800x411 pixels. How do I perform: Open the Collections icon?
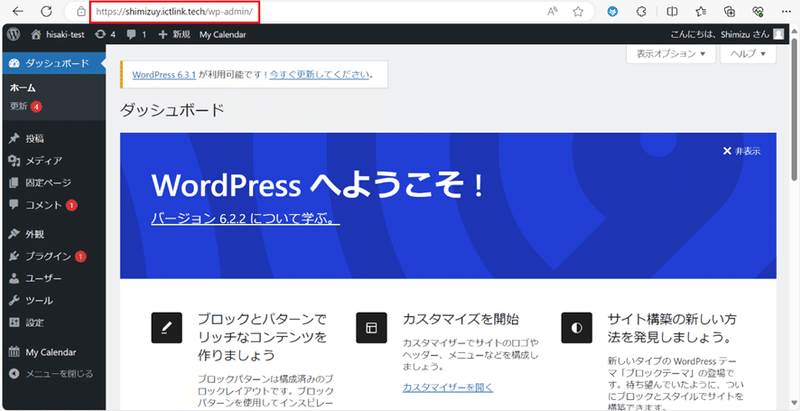click(730, 11)
